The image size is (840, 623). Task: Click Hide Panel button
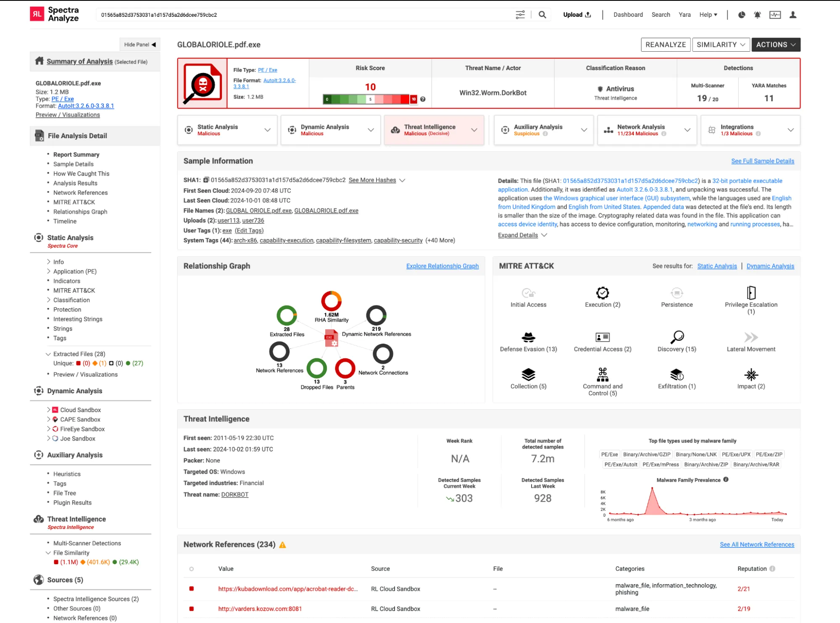[x=140, y=45]
